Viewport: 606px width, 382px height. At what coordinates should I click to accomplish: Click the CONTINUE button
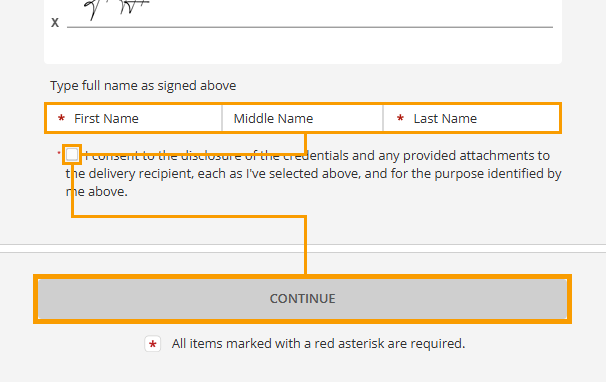click(302, 299)
